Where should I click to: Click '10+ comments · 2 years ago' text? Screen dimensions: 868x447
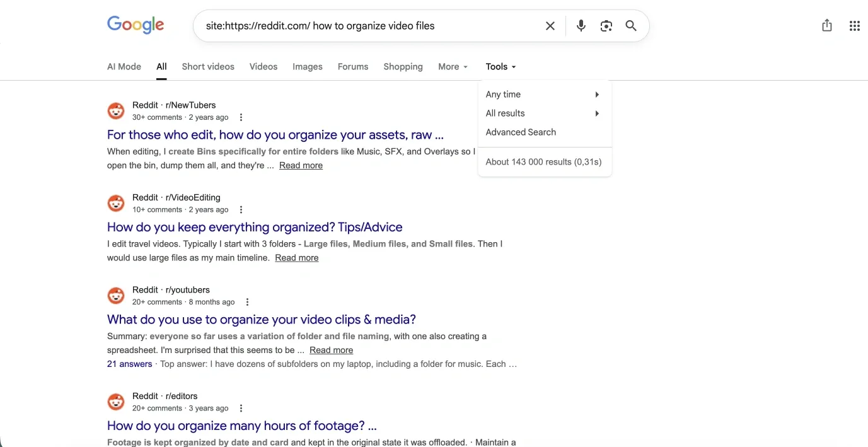180,210
